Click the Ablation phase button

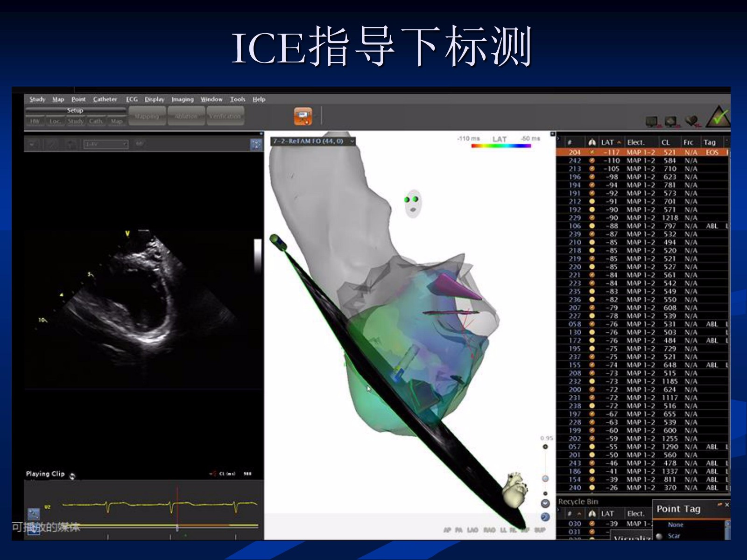coord(186,116)
